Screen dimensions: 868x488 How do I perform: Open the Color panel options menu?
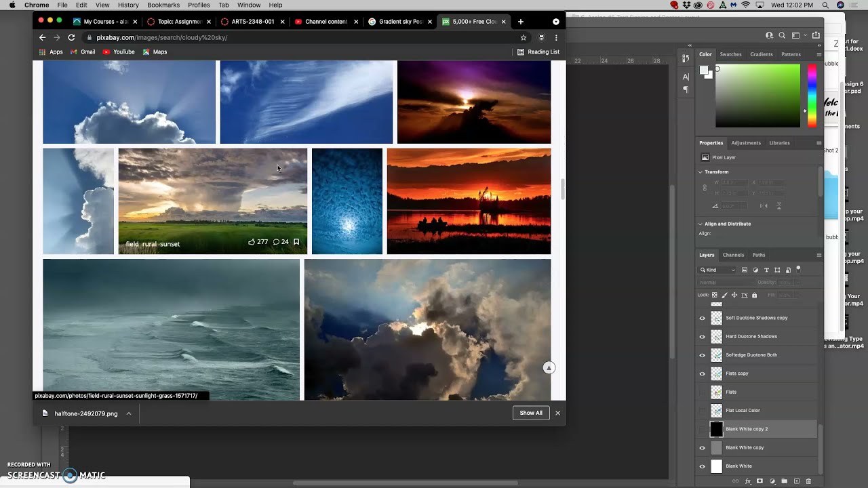(x=818, y=54)
